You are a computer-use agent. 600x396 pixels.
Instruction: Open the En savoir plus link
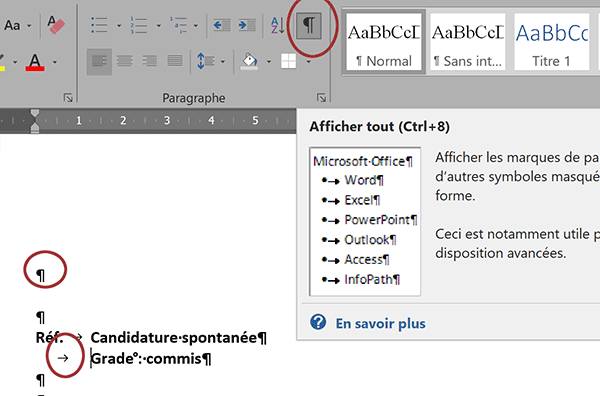[380, 324]
